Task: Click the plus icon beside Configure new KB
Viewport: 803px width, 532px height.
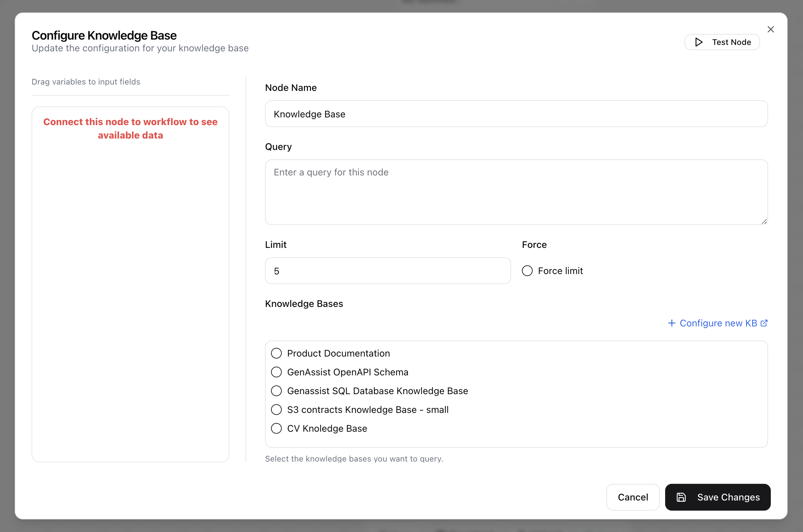Action: click(x=672, y=323)
